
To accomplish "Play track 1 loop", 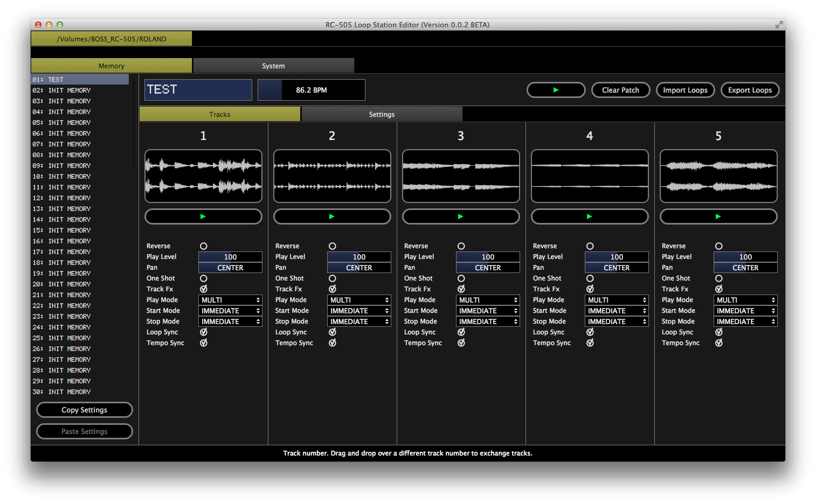I will click(x=203, y=216).
